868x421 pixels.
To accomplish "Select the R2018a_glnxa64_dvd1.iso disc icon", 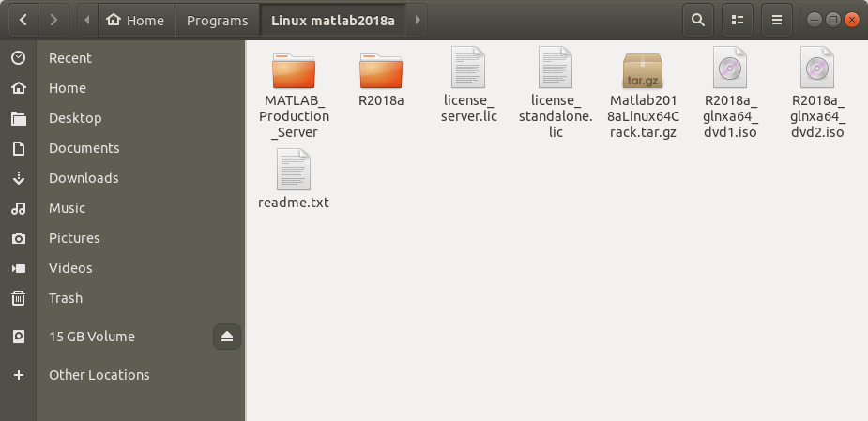I will [x=730, y=67].
